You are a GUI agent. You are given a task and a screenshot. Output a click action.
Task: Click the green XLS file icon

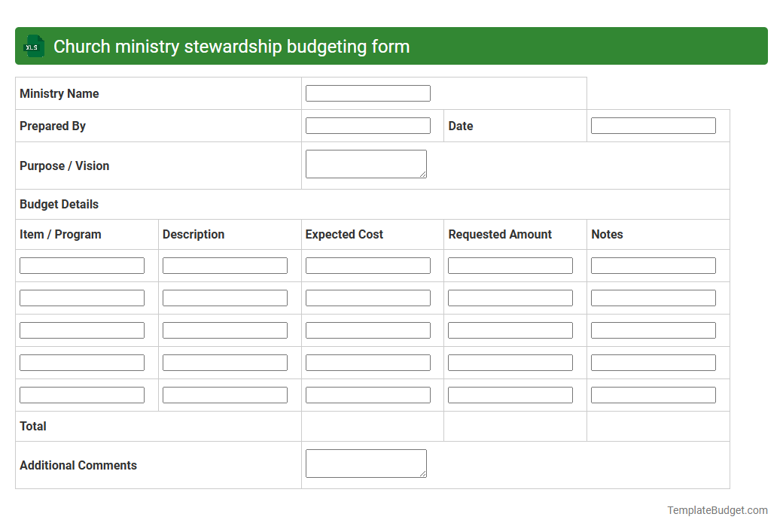point(33,46)
